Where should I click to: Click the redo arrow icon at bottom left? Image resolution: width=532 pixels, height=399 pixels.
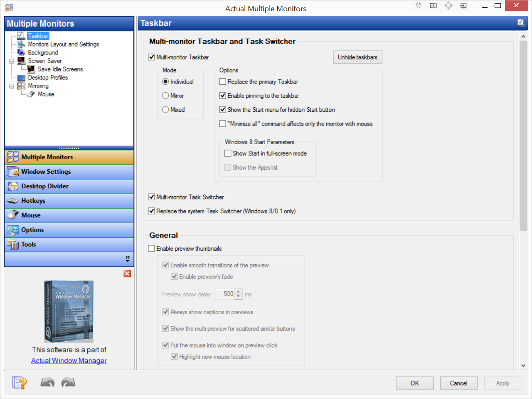click(x=68, y=382)
